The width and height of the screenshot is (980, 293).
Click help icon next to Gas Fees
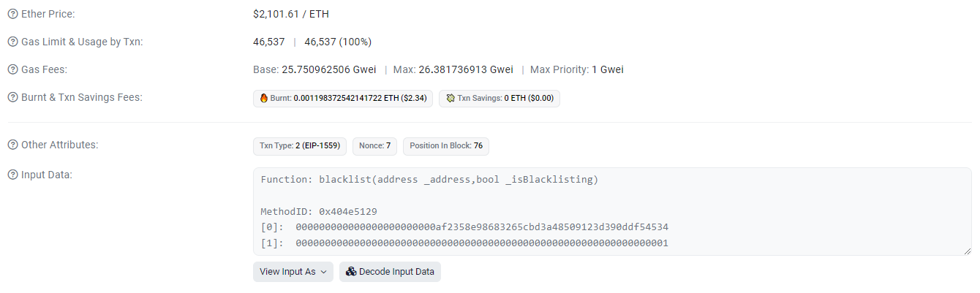12,69
